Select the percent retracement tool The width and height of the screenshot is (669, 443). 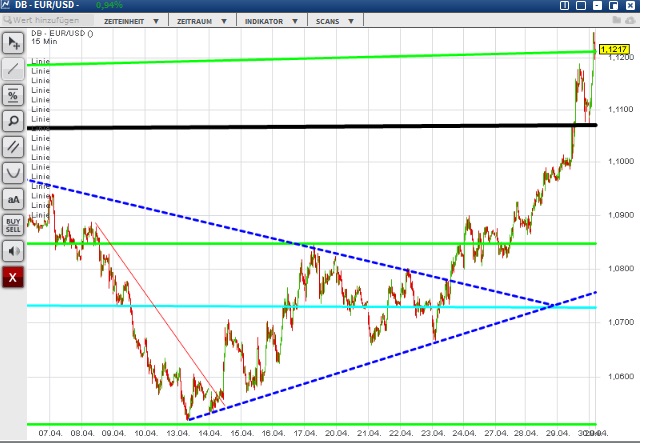13,95
